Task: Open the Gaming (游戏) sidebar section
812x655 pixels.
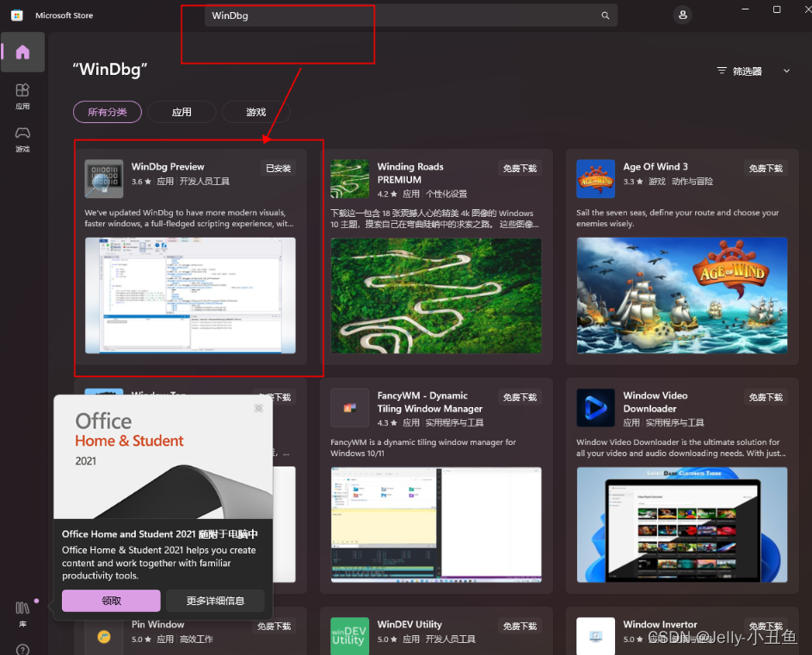Action: pos(22,139)
